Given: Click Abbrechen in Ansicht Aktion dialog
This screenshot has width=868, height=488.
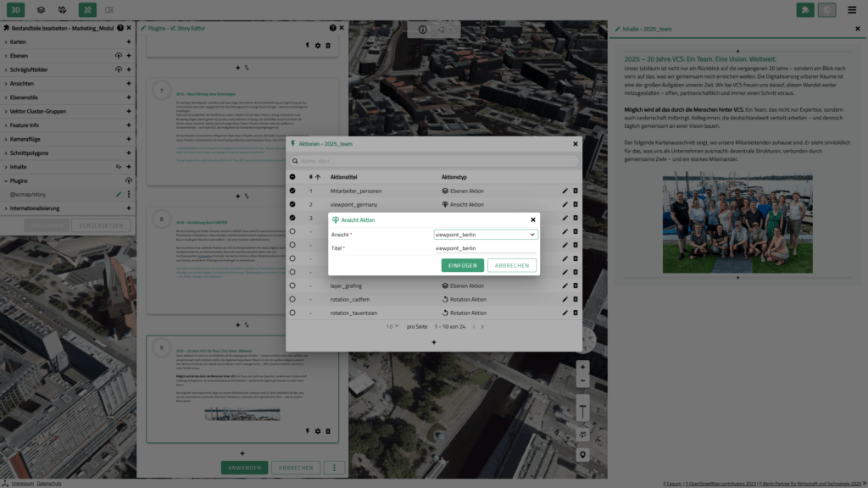Looking at the screenshot, I should pos(511,265).
